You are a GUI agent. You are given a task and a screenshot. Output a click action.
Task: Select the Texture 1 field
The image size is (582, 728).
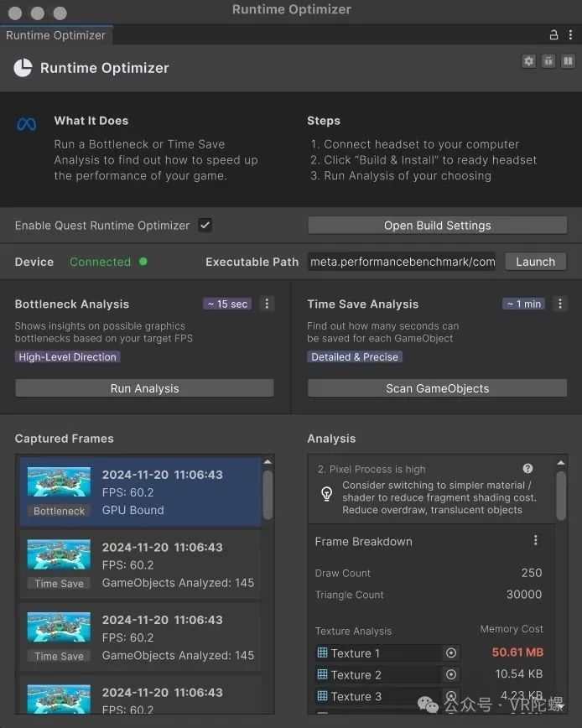pos(387,653)
